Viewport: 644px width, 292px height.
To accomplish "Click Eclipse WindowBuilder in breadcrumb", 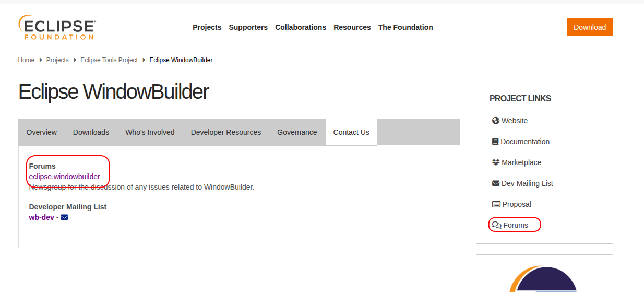I will pos(181,60).
